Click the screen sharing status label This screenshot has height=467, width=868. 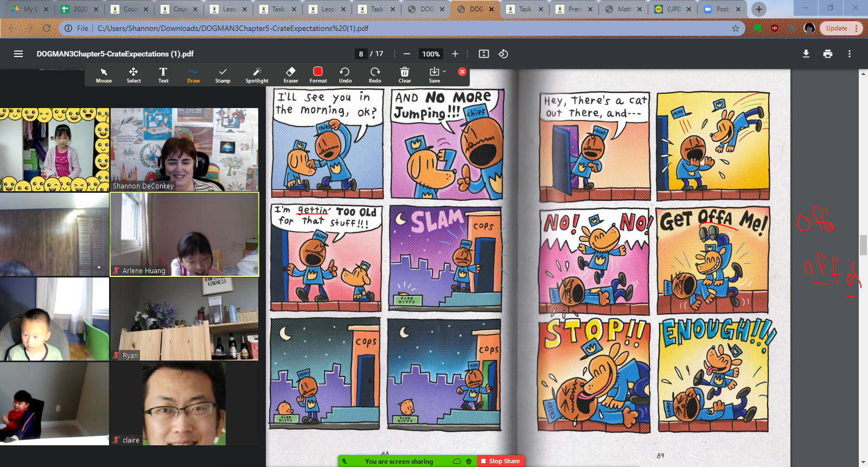click(x=399, y=462)
